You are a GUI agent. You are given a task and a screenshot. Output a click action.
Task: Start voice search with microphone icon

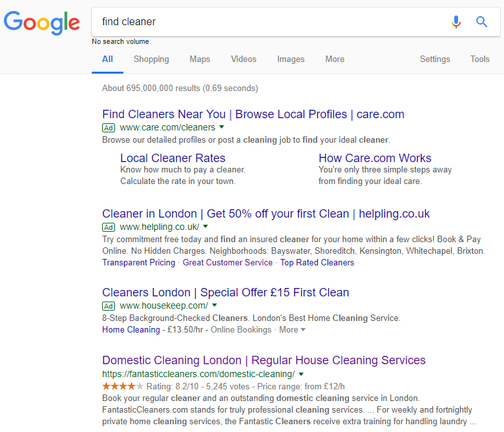[456, 22]
